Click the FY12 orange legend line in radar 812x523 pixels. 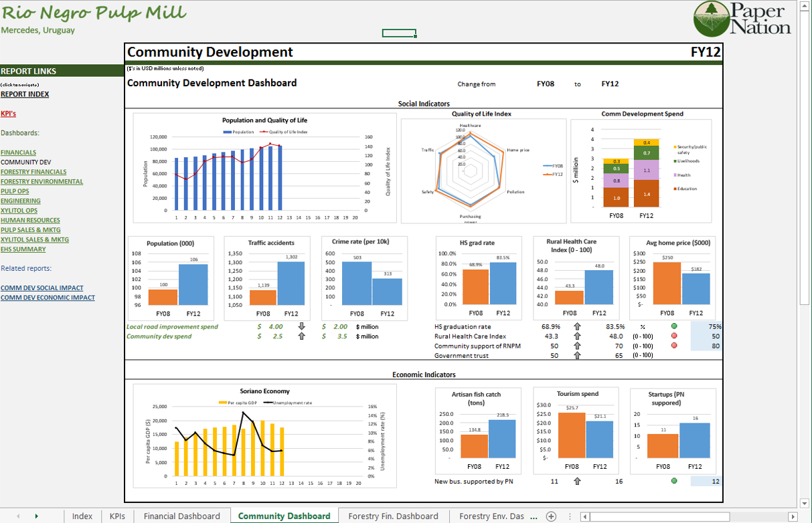click(x=548, y=174)
